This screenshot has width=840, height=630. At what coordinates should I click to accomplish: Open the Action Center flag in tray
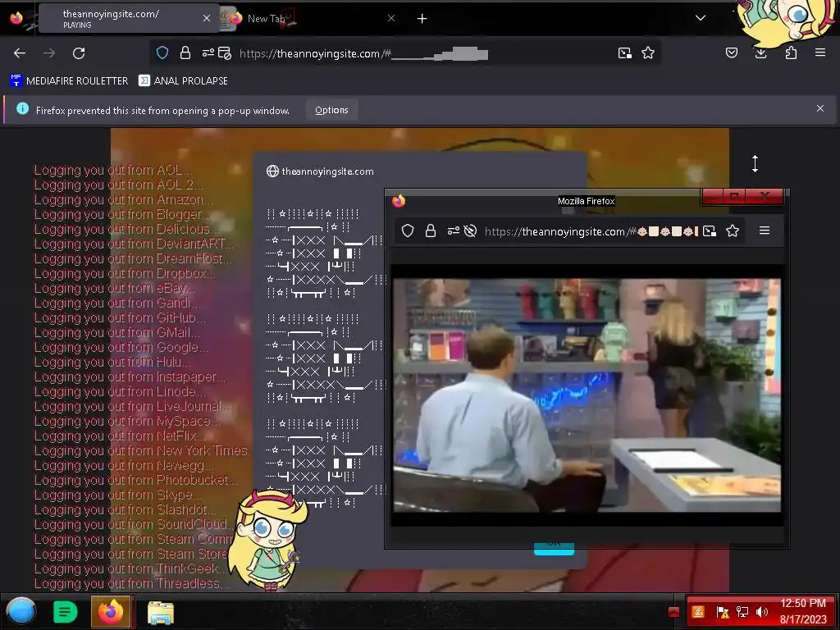pos(723,612)
